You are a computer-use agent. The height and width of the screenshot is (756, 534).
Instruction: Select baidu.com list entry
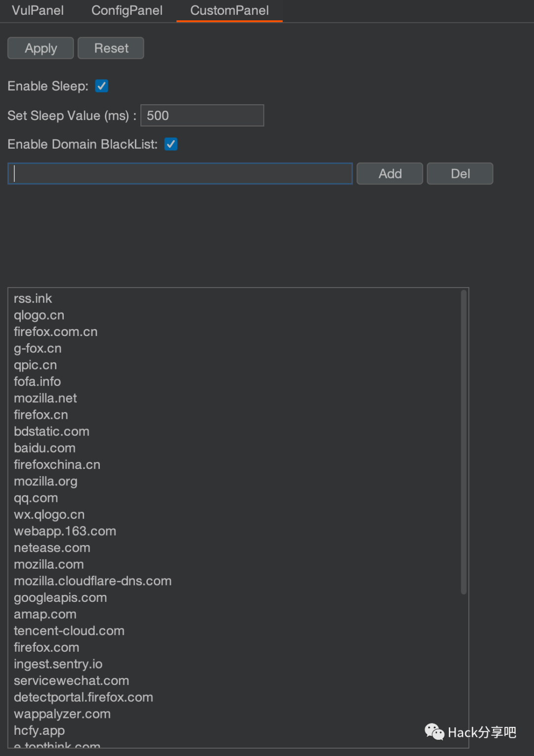point(44,448)
